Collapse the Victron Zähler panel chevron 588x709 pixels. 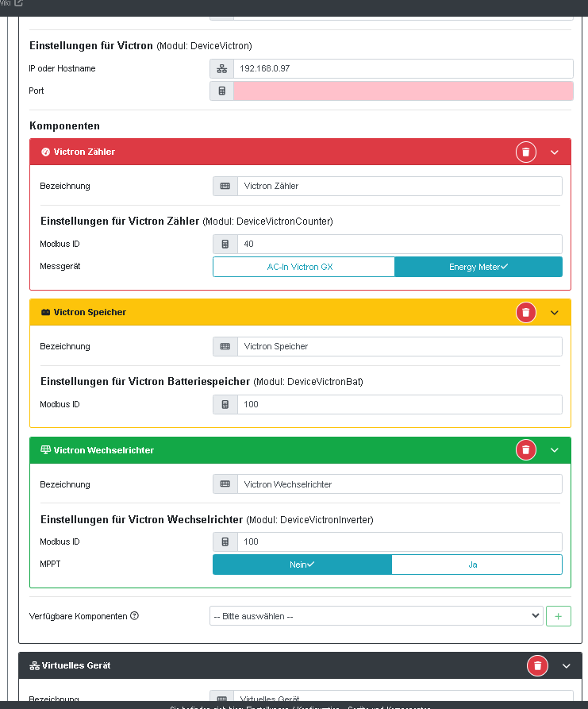(x=555, y=152)
